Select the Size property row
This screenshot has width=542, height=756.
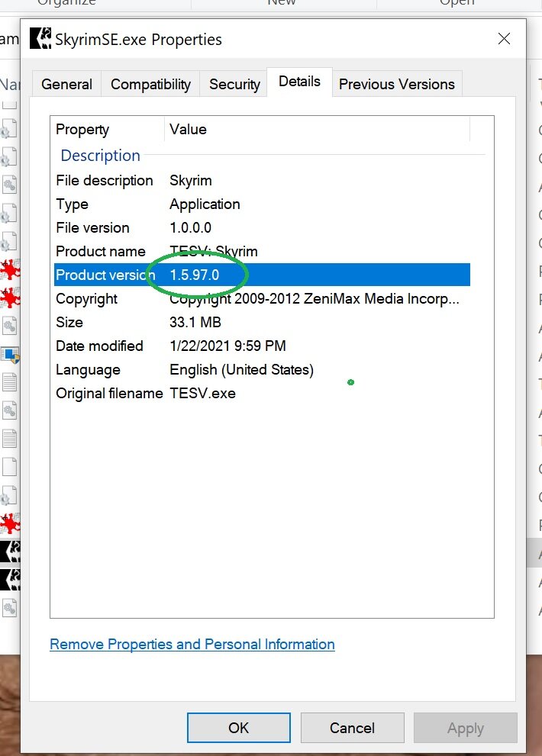click(262, 322)
